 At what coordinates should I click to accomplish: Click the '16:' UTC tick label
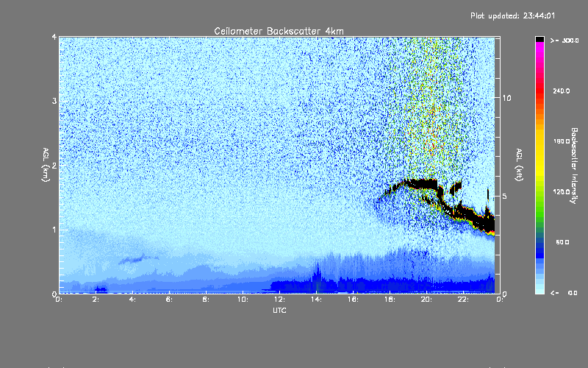[x=354, y=300]
